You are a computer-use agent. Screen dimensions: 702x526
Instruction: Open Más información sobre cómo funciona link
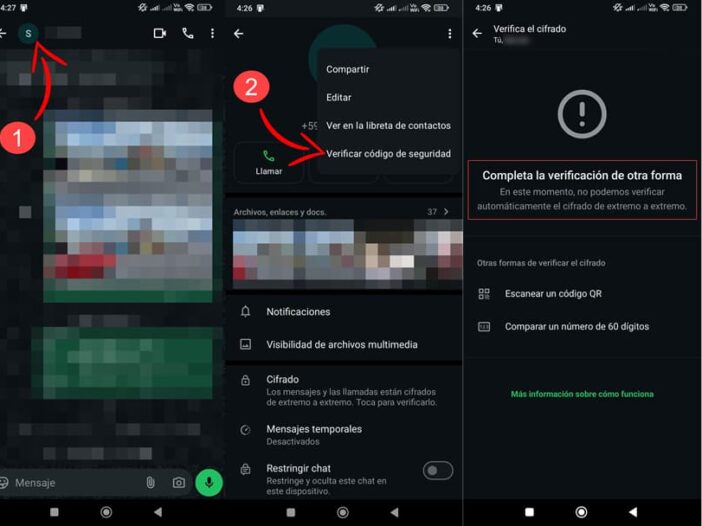[582, 394]
